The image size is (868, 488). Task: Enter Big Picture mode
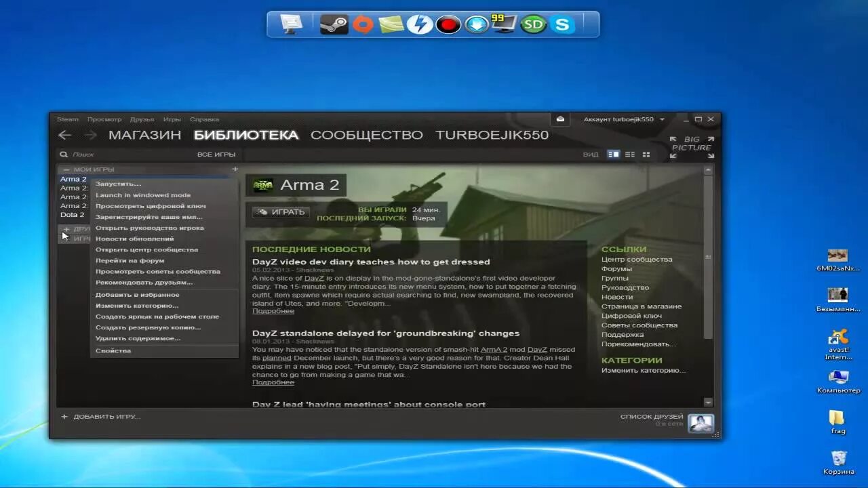point(692,147)
